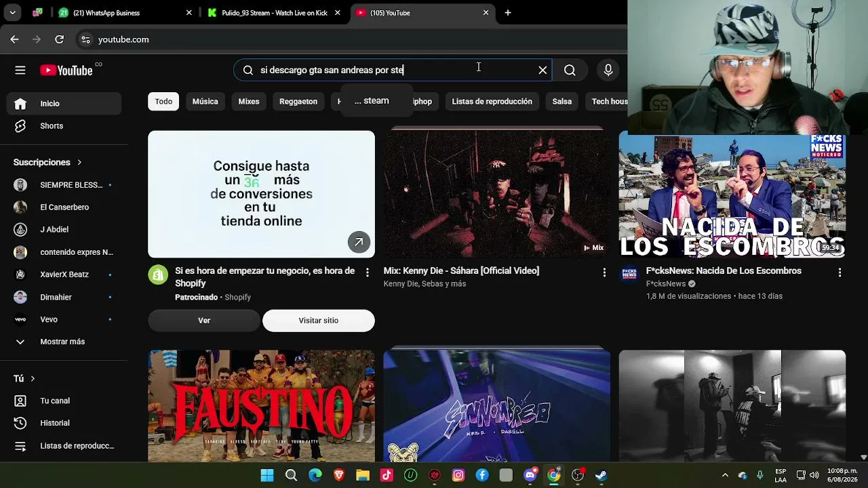Play the Kenny Die Sáhara mix thumbnail
The image size is (868, 488).
click(x=496, y=195)
